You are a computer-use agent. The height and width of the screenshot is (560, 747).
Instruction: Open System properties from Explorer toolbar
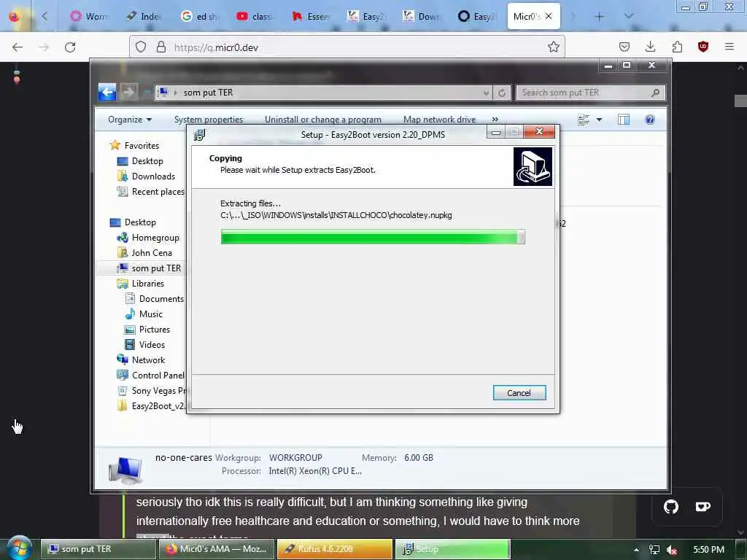click(209, 120)
